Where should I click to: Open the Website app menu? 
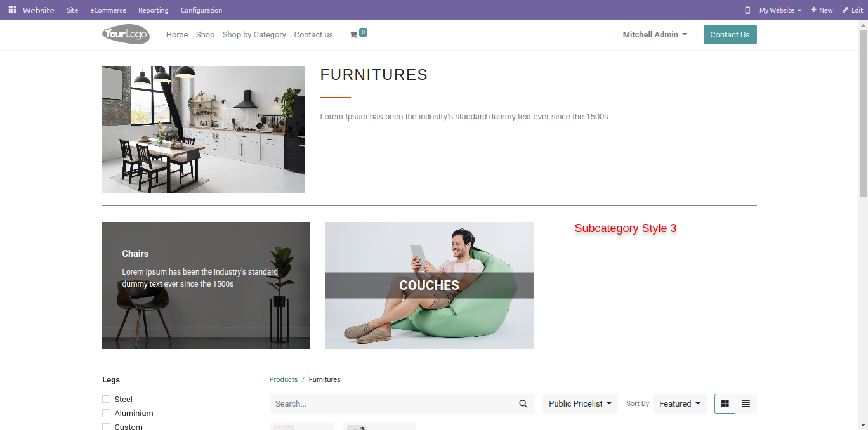(39, 10)
